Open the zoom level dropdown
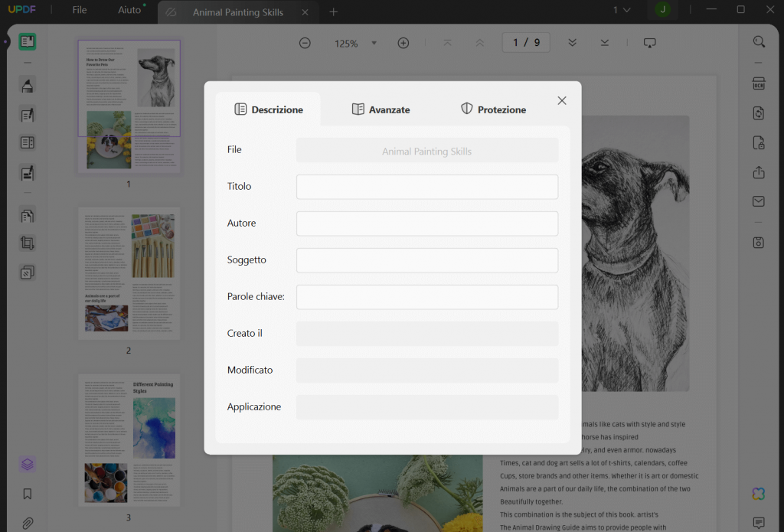Viewport: 784px width, 532px height. (x=374, y=43)
